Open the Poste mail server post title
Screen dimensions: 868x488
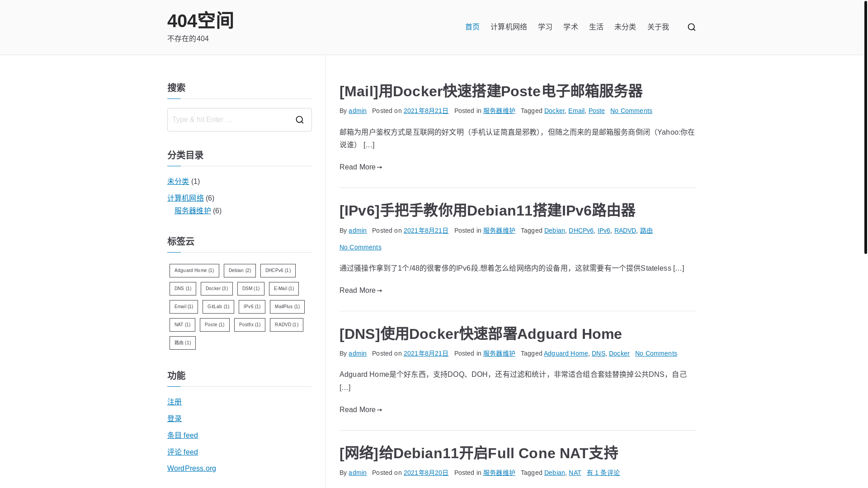pyautogui.click(x=491, y=91)
